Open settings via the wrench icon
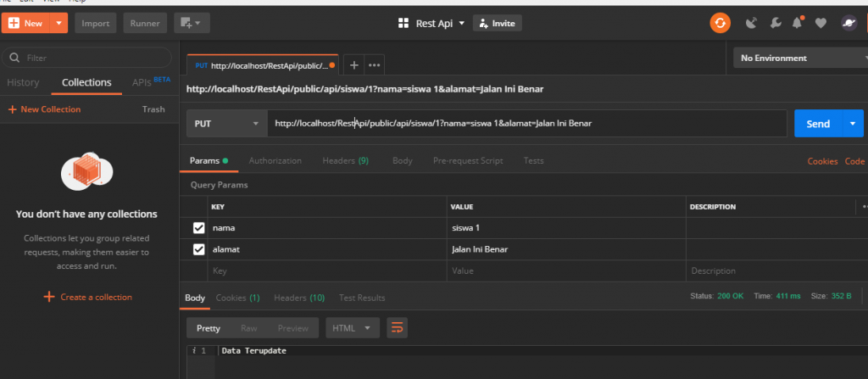Viewport: 868px width, 379px height. (x=775, y=24)
